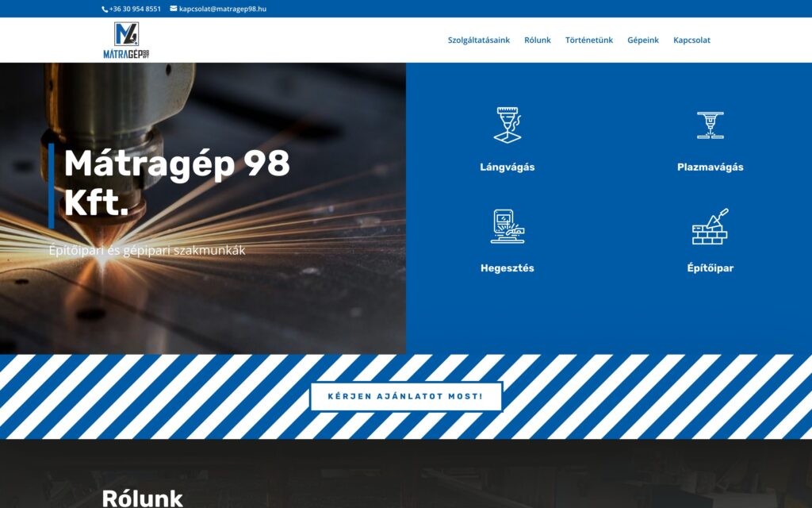The width and height of the screenshot is (812, 508).
Task: Click the Építőipari és gépipari szakmunkák subtitle
Action: [x=147, y=250]
